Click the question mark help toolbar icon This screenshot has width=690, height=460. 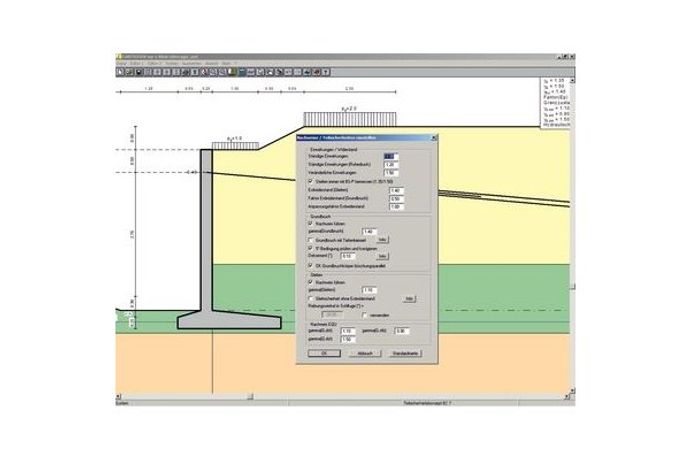pyautogui.click(x=325, y=72)
